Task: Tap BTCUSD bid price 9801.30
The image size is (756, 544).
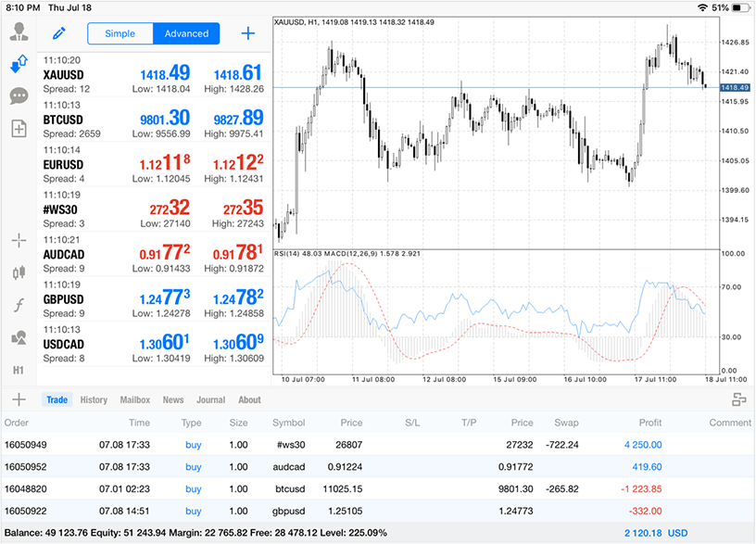Action: (165, 118)
